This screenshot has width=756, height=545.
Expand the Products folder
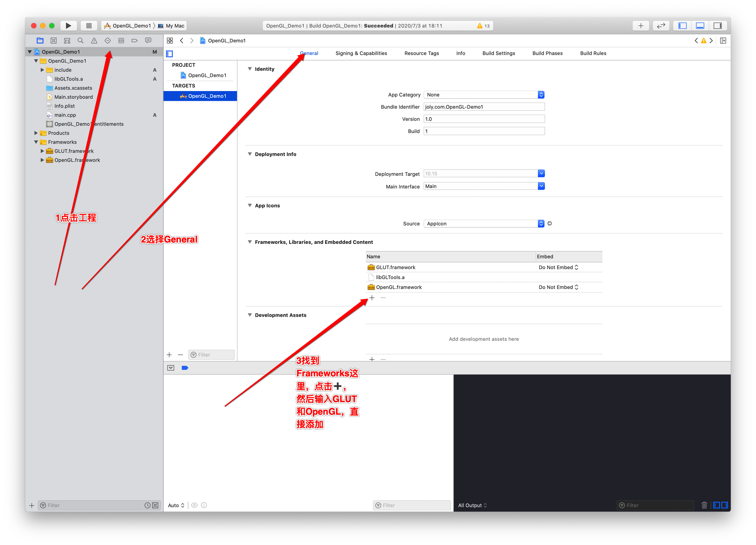tap(36, 133)
